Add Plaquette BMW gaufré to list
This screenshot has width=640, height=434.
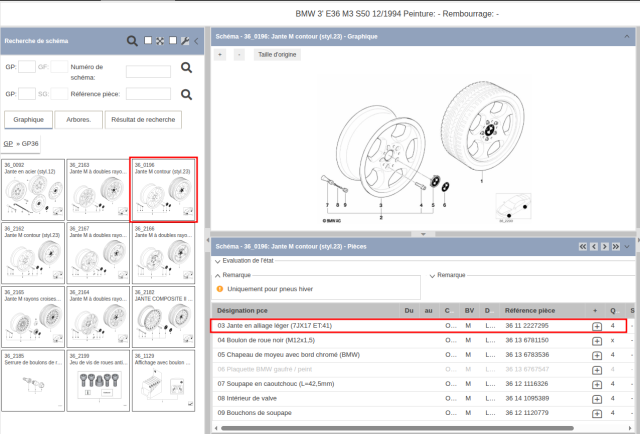(x=597, y=370)
